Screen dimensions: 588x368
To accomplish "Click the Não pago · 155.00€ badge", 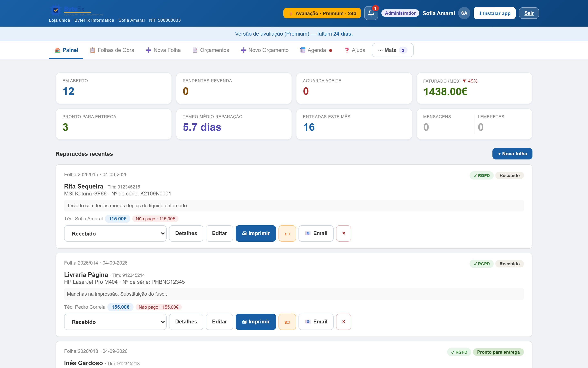I will pos(158,307).
